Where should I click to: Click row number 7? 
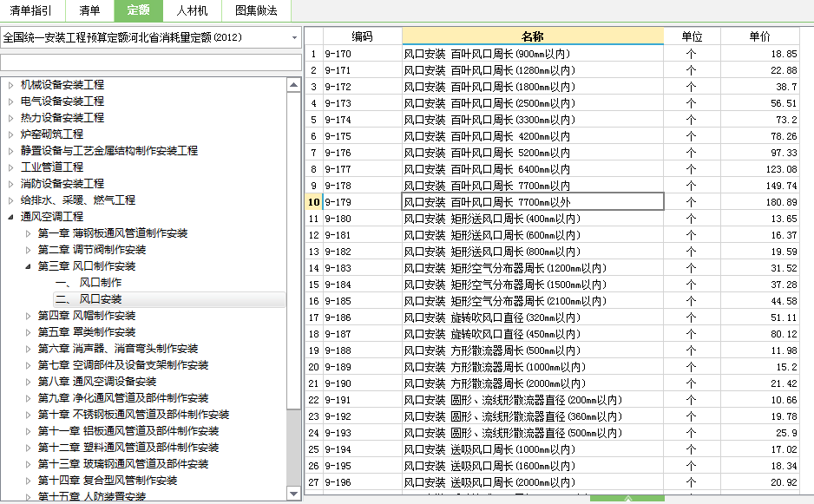pyautogui.click(x=313, y=154)
